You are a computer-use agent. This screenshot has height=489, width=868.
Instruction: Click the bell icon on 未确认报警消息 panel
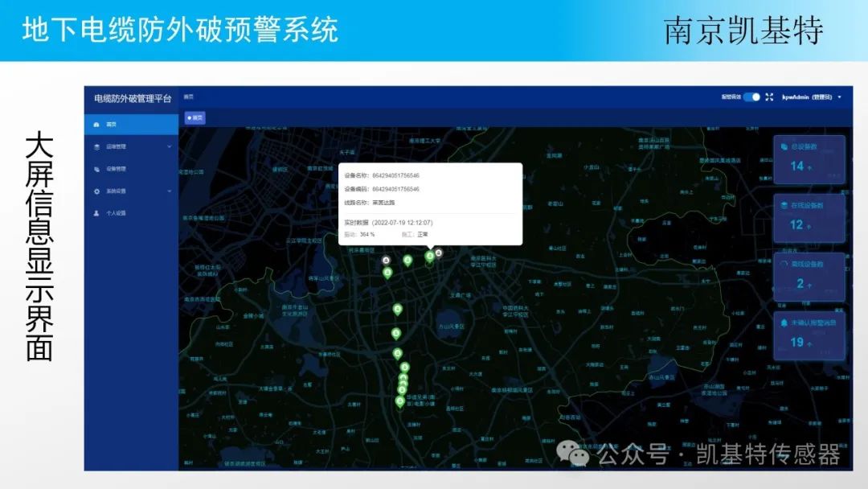pyautogui.click(x=784, y=322)
